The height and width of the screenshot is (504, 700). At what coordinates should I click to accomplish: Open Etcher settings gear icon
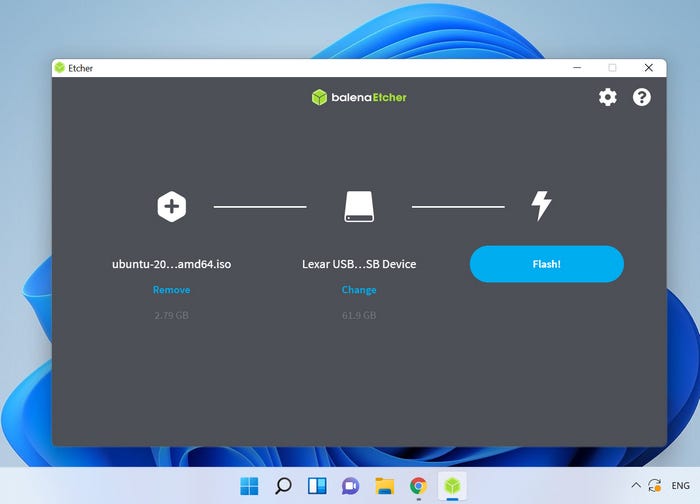click(x=608, y=97)
